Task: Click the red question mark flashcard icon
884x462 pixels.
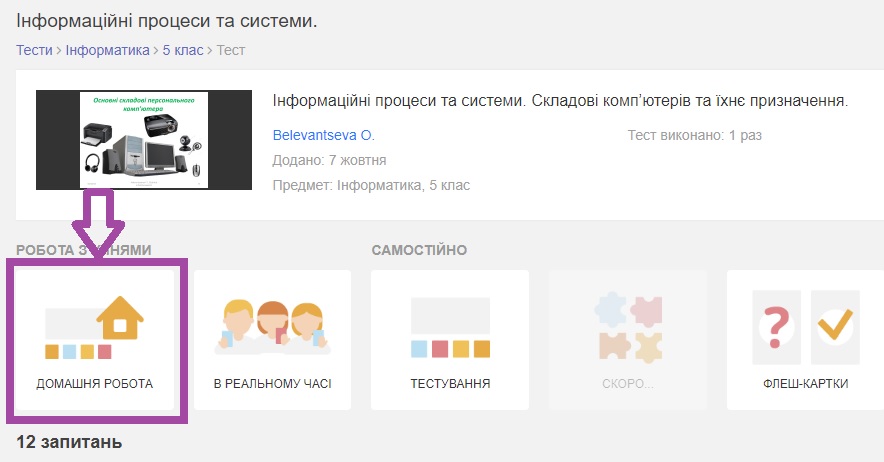Action: point(776,328)
